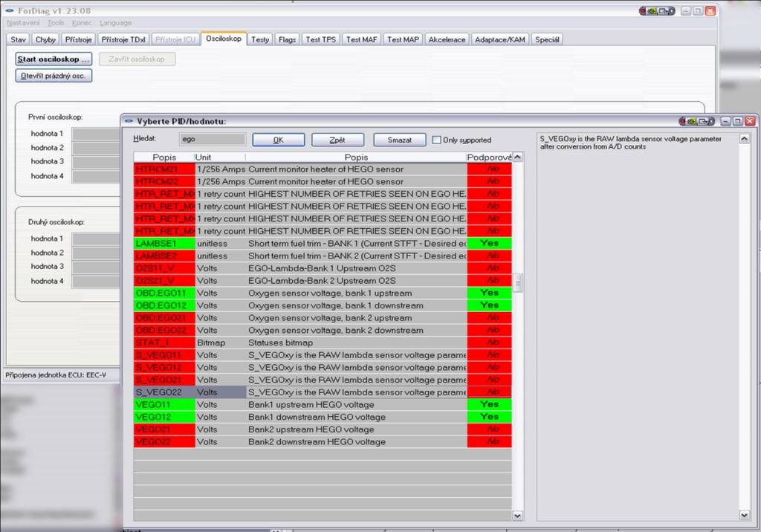Click description pane scroll down arrow
This screenshot has width=761, height=532.
click(744, 515)
